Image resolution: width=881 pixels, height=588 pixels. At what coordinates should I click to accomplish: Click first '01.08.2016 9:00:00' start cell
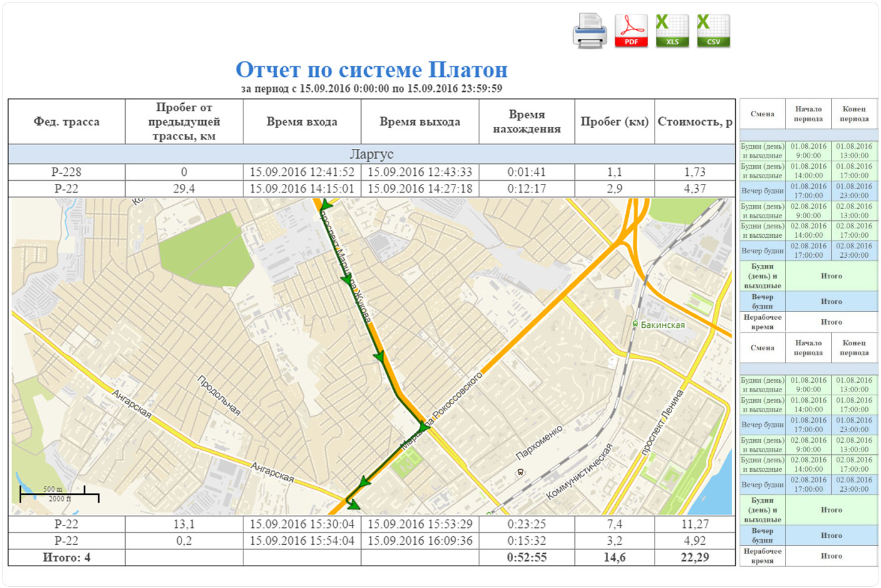coord(808,151)
